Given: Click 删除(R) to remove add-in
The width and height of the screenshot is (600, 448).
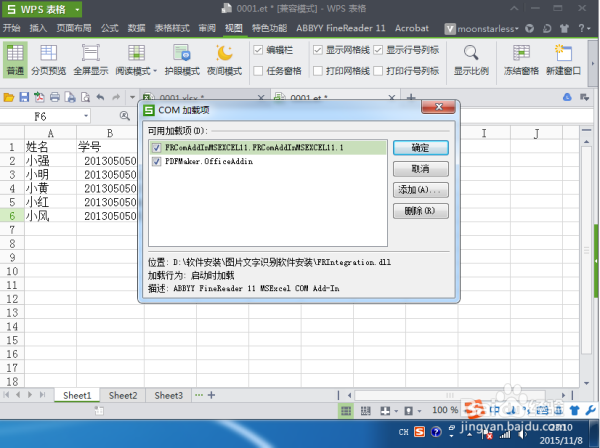Looking at the screenshot, I should click(421, 211).
